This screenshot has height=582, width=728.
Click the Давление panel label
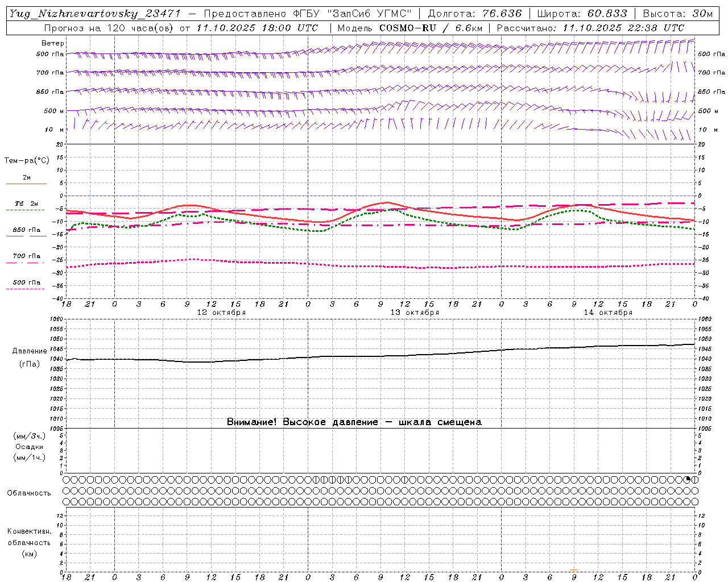[x=30, y=351]
